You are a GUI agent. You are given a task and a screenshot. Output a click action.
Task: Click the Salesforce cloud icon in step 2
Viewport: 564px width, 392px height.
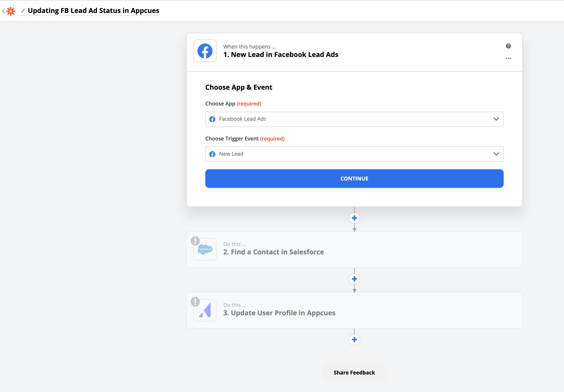coord(205,249)
